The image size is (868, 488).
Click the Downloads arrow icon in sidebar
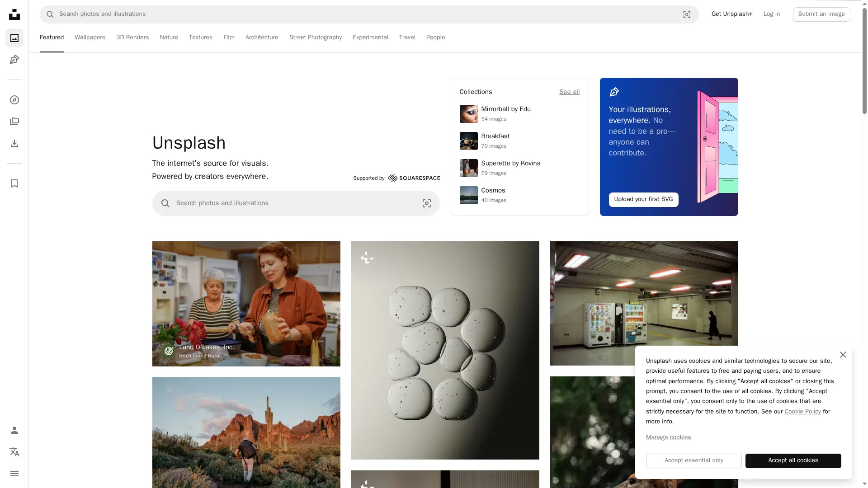coord(14,143)
